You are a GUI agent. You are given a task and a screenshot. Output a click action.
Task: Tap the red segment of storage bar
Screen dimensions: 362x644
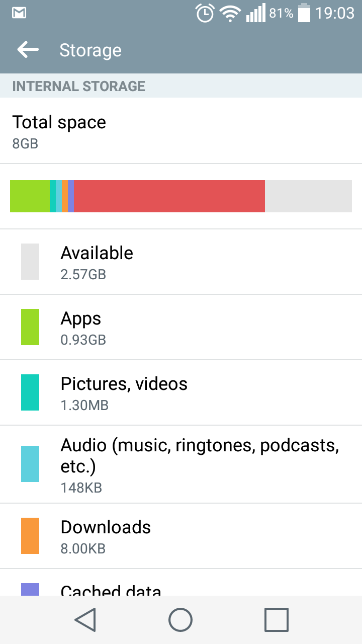169,196
